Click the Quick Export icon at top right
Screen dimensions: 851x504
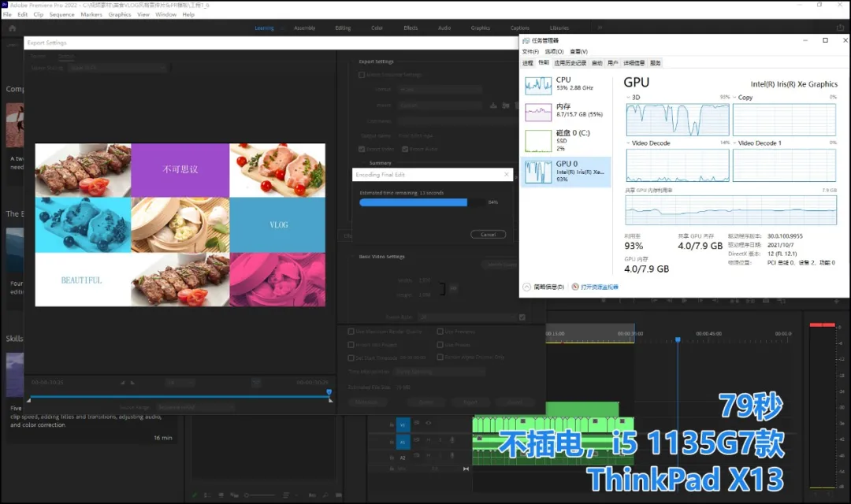(840, 28)
